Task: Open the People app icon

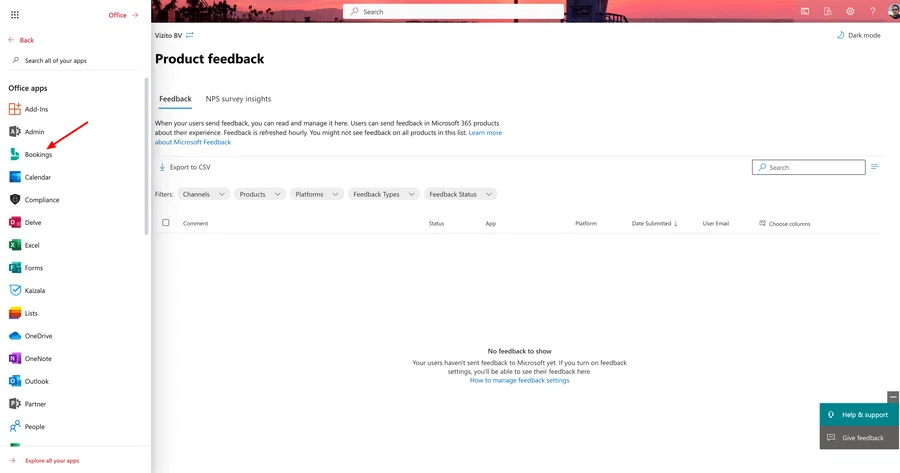Action: tap(15, 427)
